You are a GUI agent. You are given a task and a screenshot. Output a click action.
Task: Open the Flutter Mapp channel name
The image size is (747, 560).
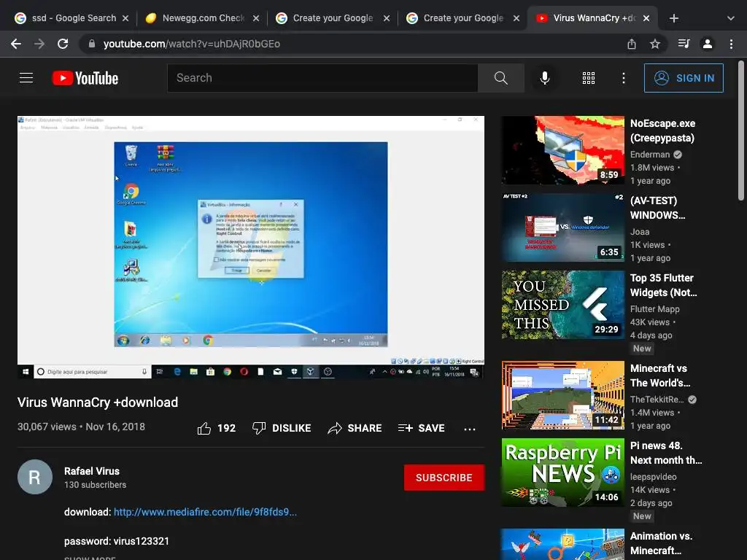coord(654,309)
